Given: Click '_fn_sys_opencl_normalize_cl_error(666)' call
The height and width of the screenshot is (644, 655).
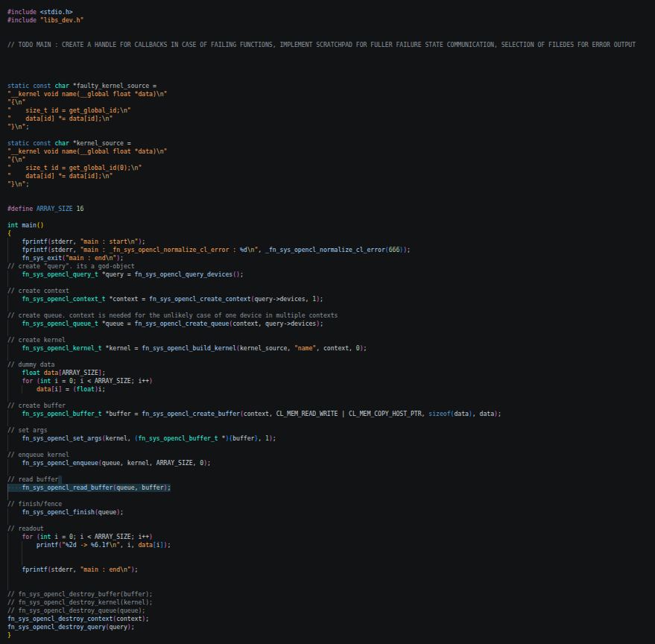Looking at the screenshot, I should pos(336,250).
